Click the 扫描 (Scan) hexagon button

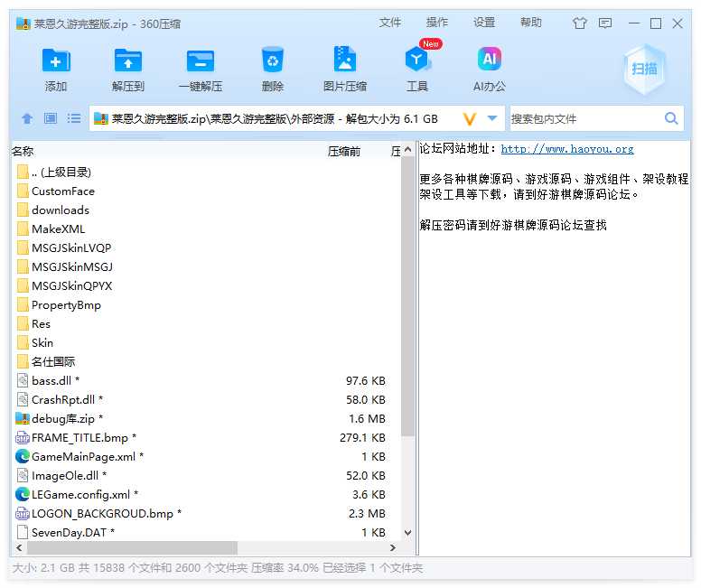(644, 69)
